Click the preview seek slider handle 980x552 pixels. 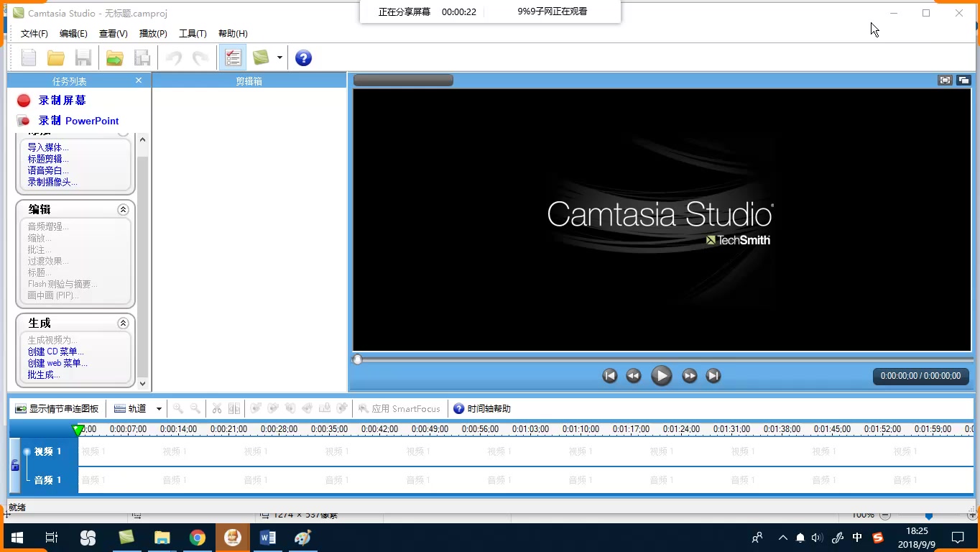click(x=357, y=359)
